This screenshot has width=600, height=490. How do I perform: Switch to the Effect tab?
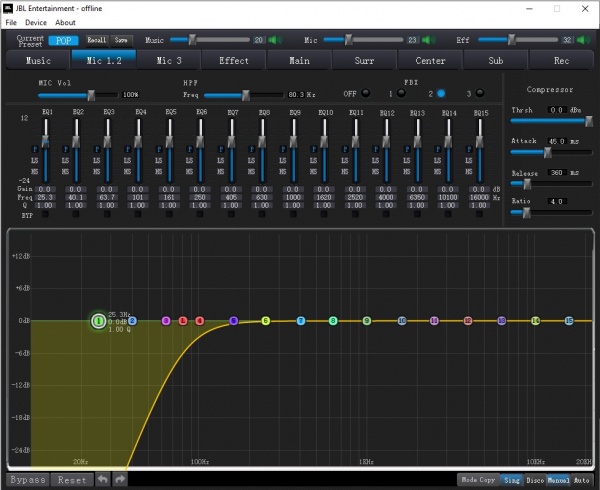click(x=234, y=60)
